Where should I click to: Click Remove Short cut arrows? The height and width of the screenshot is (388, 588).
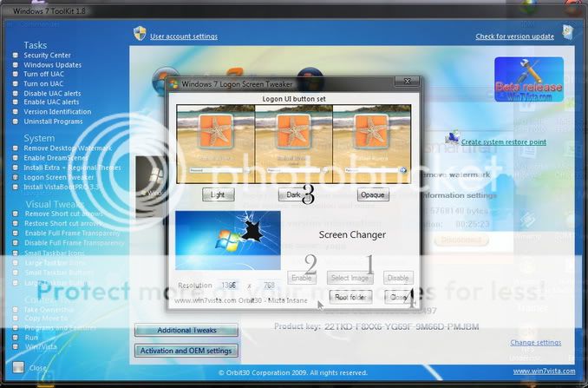pyautogui.click(x=64, y=214)
